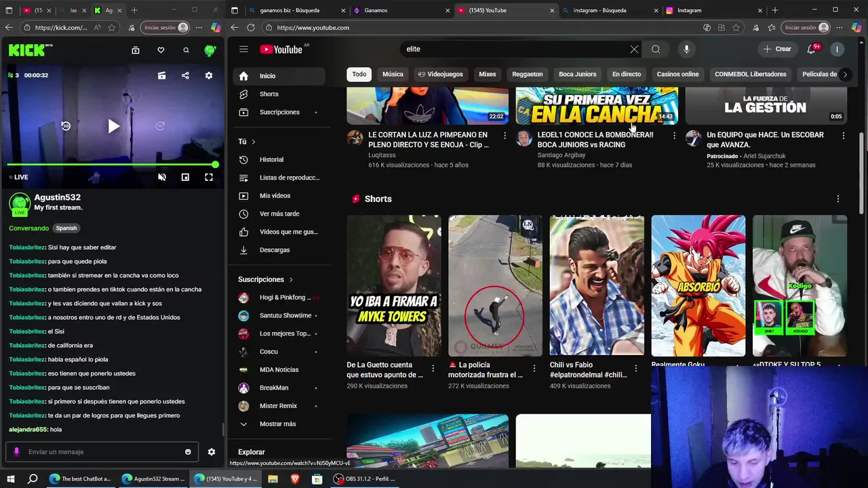
Task: Show more filter chips with right arrow
Action: click(844, 75)
